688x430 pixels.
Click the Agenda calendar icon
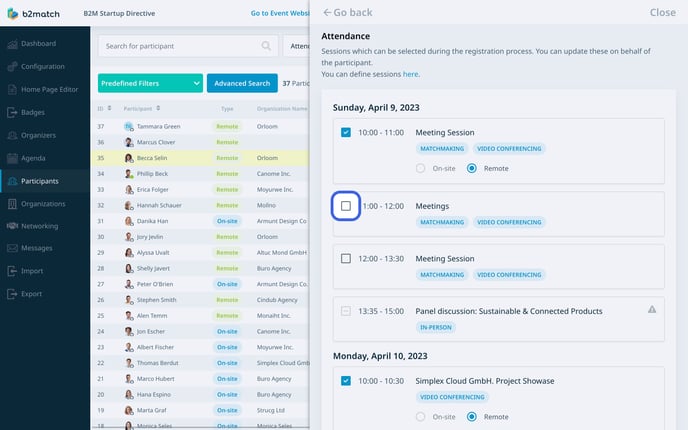[12, 158]
